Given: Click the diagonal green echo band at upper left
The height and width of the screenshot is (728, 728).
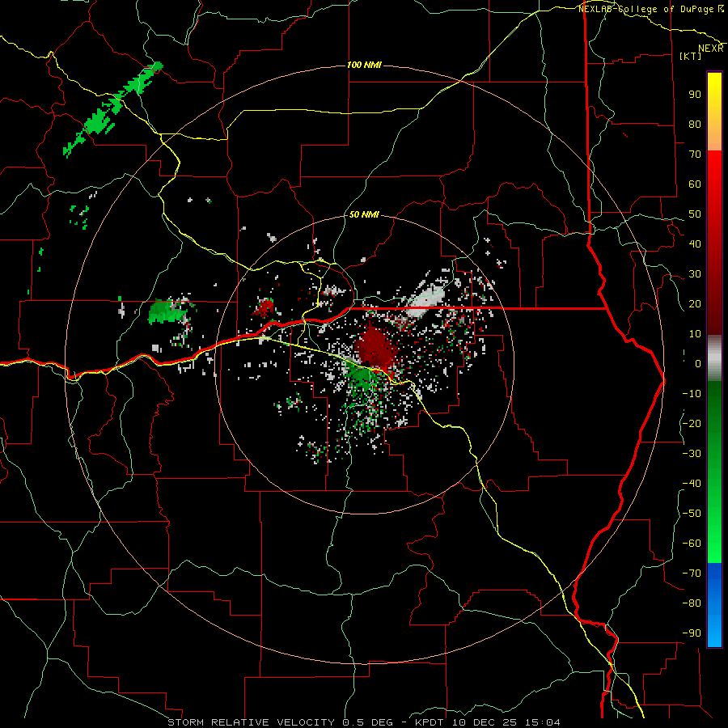Looking at the screenshot, I should [x=112, y=111].
